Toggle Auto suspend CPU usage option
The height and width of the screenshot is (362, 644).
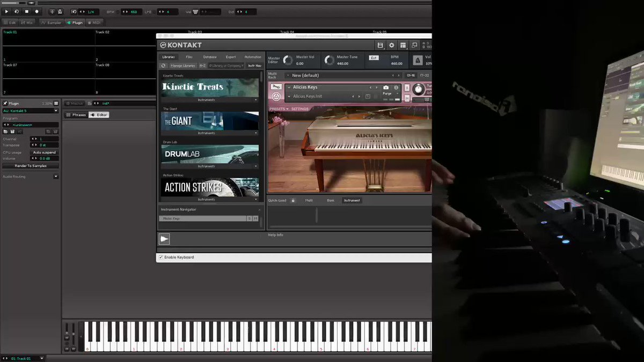(x=44, y=152)
